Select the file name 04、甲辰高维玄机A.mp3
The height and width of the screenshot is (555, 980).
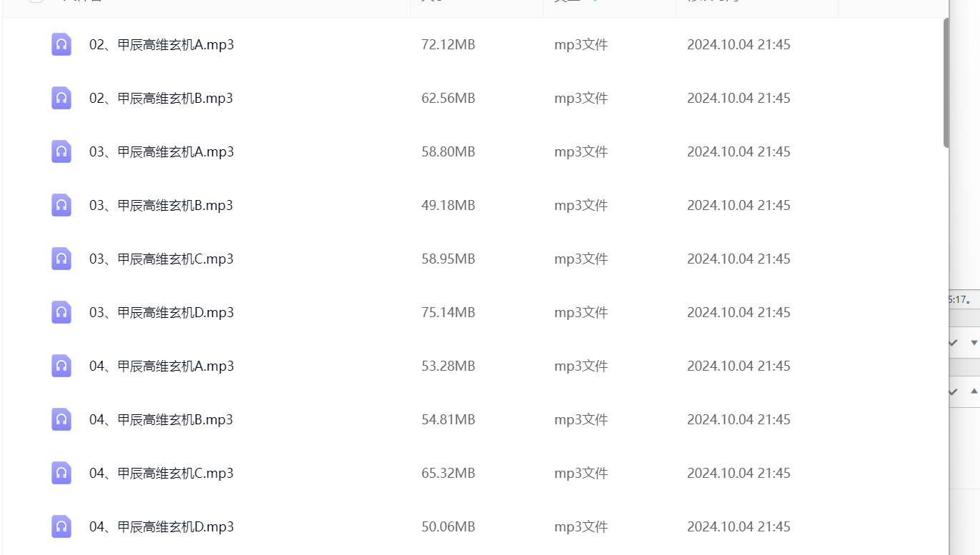pos(161,366)
